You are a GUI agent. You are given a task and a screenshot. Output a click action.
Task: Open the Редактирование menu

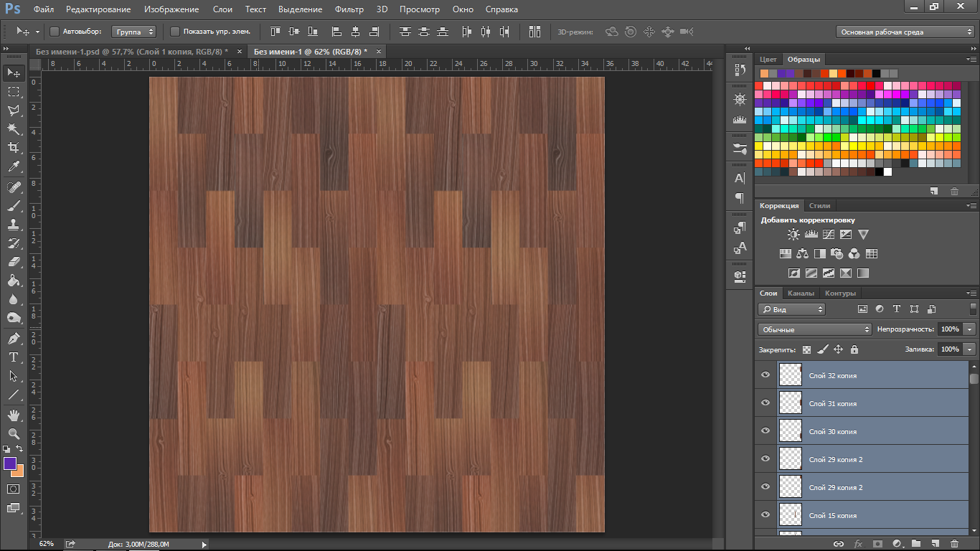(x=98, y=9)
